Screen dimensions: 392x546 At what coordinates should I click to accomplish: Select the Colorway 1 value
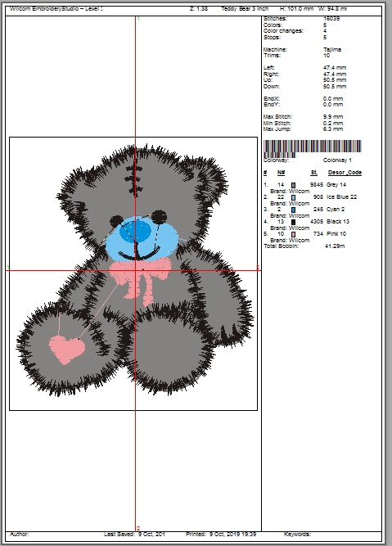pyautogui.click(x=337, y=160)
